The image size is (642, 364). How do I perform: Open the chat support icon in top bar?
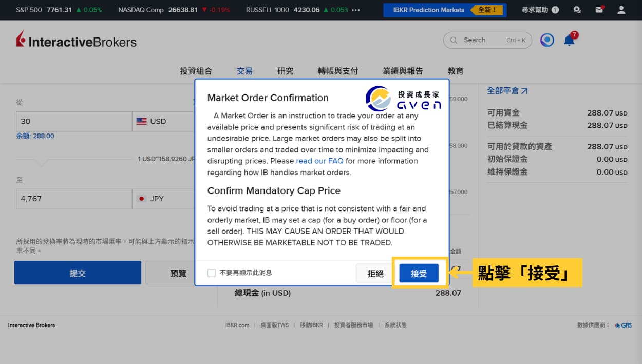[577, 10]
